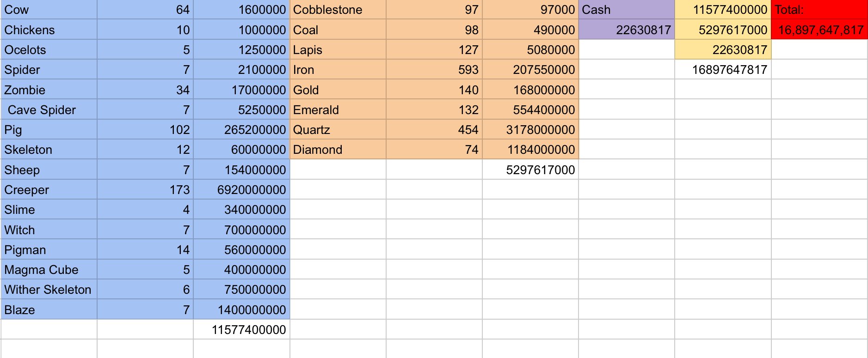The width and height of the screenshot is (868, 358).
Task: Select the Pig count 102 cell
Action: [145, 130]
